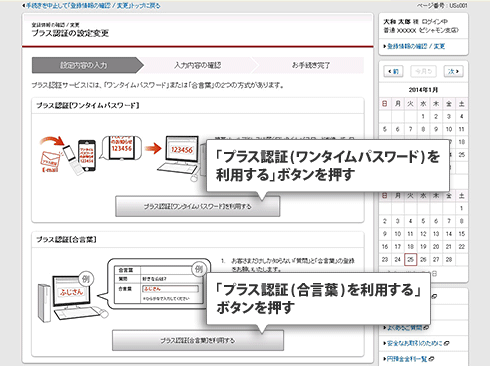Click the orange arrow pointing to the monitor
This screenshot has width=490, height=366.
click(x=153, y=148)
